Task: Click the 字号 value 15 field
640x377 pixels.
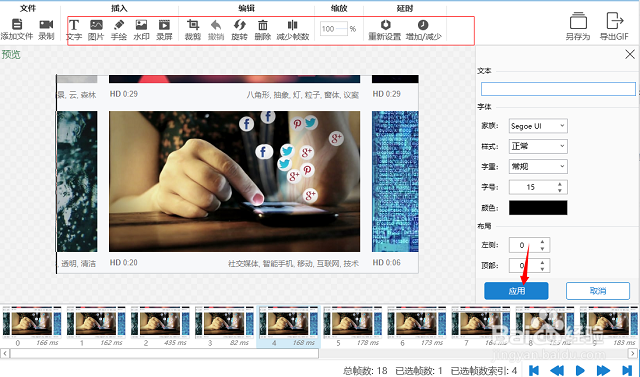Action: click(532, 187)
